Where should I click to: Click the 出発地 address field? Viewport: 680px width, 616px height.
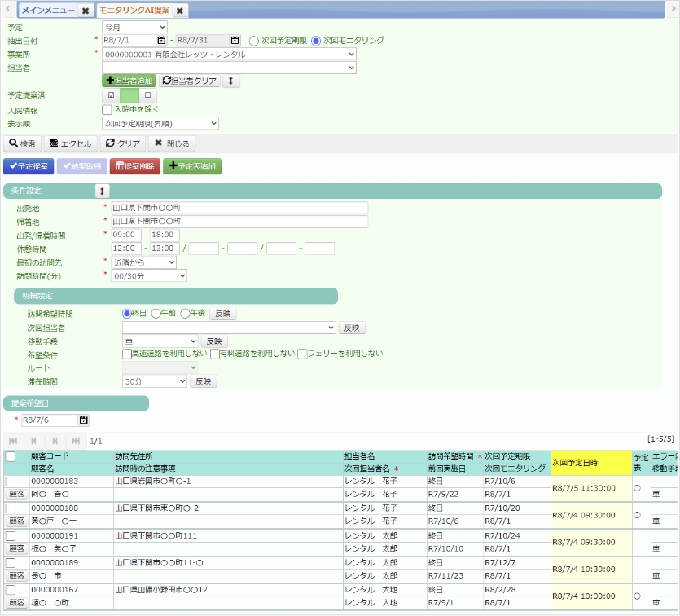point(239,208)
